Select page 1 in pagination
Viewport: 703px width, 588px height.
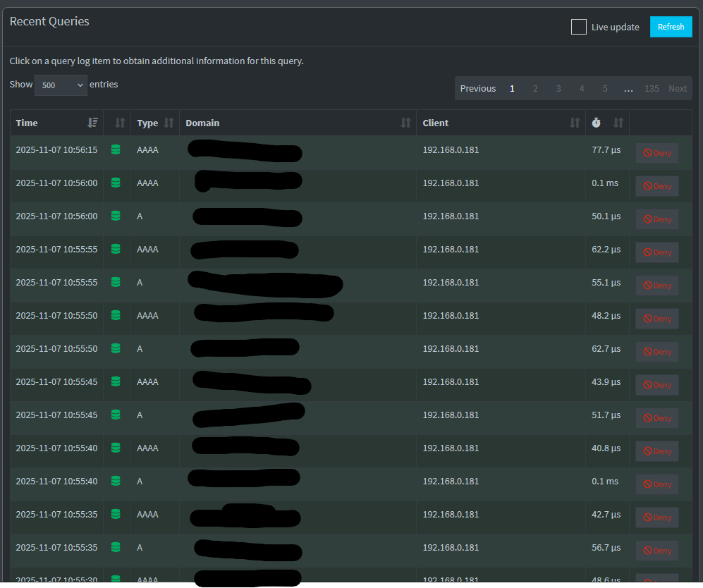point(512,89)
